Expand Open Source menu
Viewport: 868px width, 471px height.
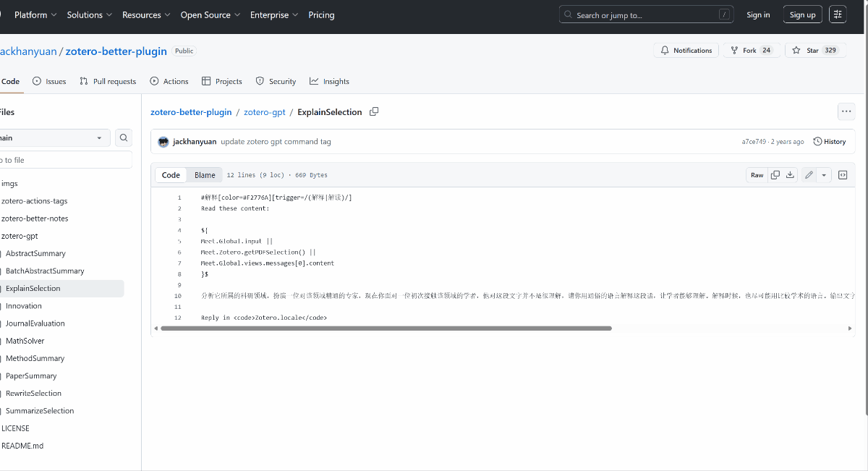(x=210, y=14)
